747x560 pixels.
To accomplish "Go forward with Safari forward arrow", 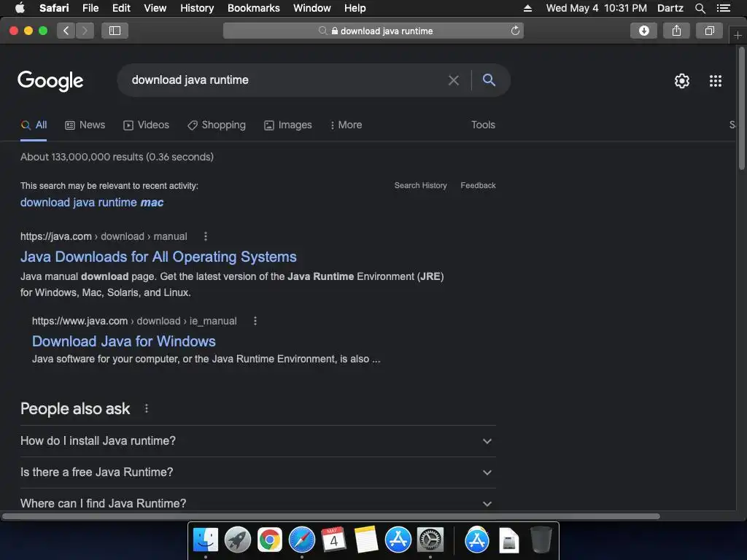I will [x=85, y=31].
